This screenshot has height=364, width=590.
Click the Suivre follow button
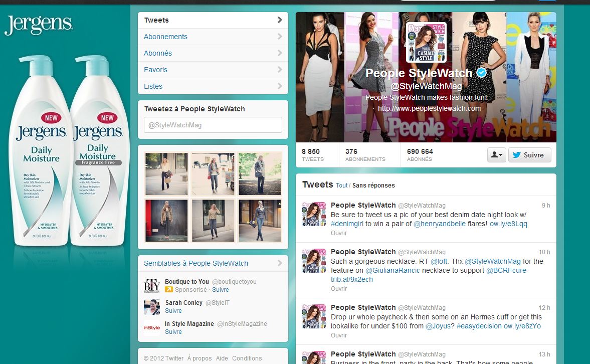click(x=529, y=155)
